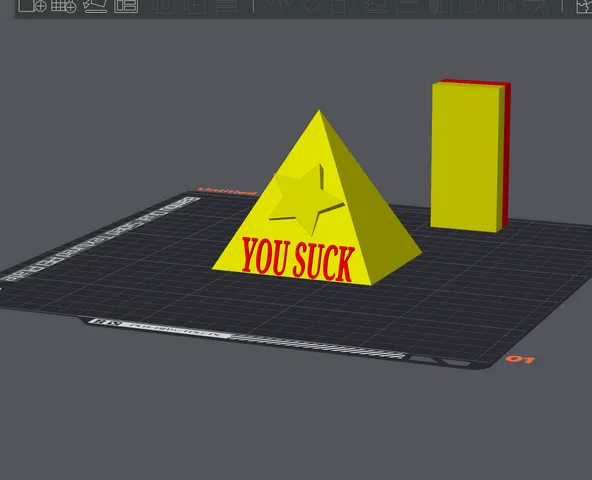Image resolution: width=592 pixels, height=480 pixels.
Task: Activate the Rotate gizmo icon
Action: 311,6
